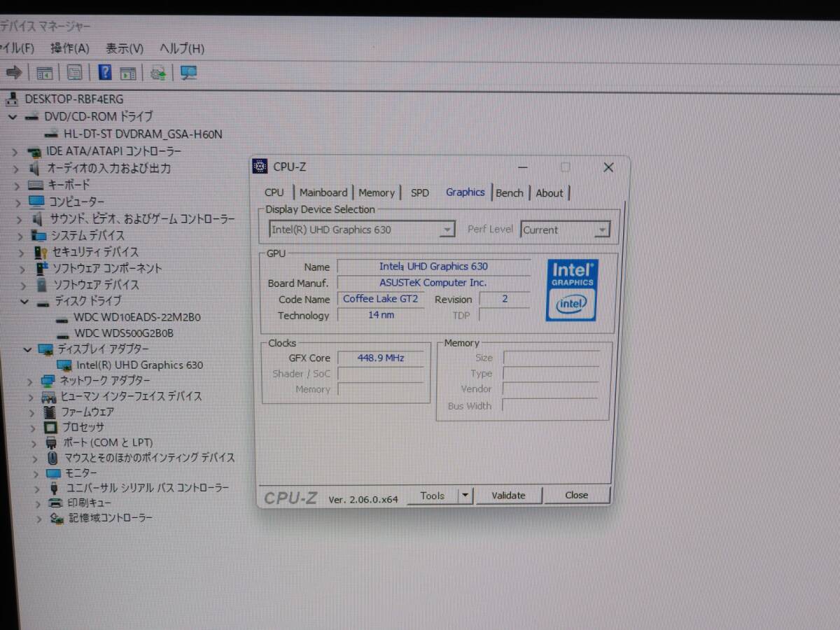Click the Close button in CPU-Z

pos(577,495)
